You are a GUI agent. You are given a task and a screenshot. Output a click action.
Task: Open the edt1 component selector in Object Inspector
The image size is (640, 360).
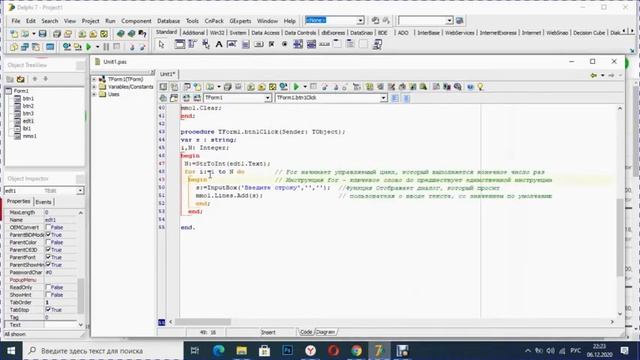click(80, 191)
